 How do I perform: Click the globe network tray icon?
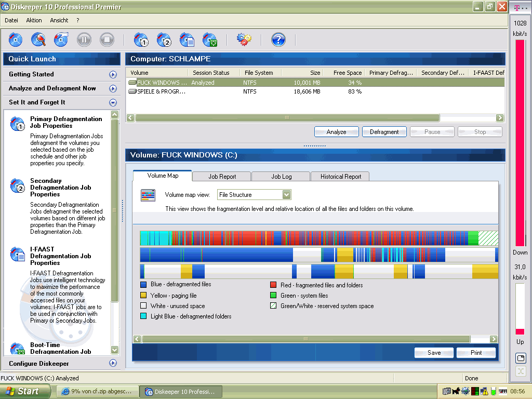pyautogui.click(x=465, y=392)
